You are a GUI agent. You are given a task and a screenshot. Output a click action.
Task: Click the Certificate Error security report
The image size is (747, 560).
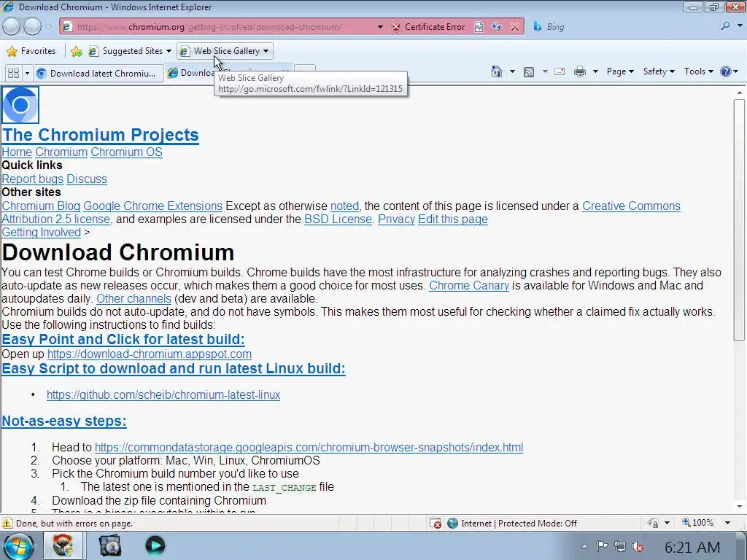(427, 27)
